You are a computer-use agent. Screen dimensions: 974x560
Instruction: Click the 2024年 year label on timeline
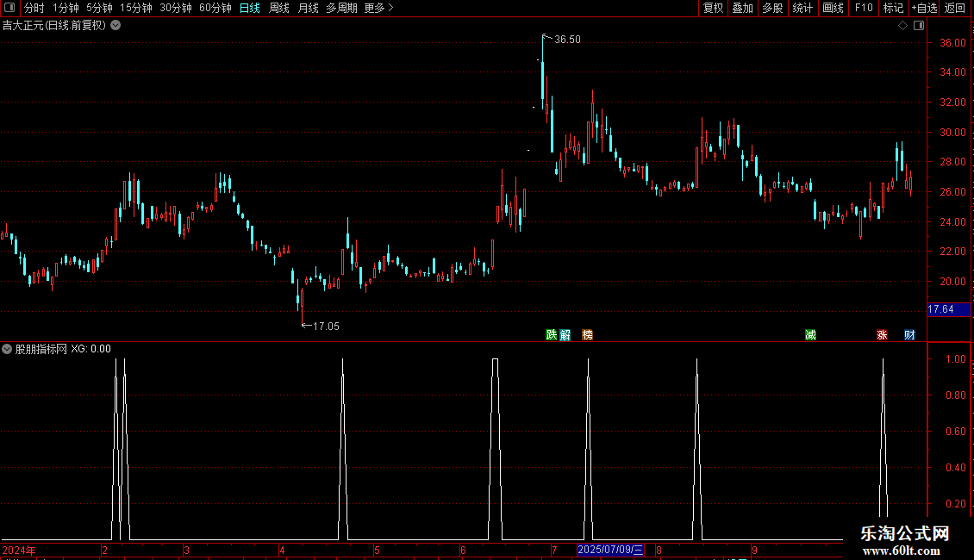(x=19, y=550)
